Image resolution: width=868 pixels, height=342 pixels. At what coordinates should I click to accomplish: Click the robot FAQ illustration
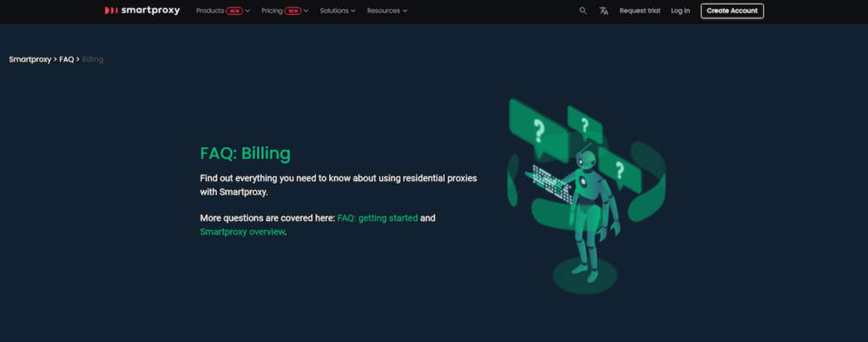pos(586,196)
